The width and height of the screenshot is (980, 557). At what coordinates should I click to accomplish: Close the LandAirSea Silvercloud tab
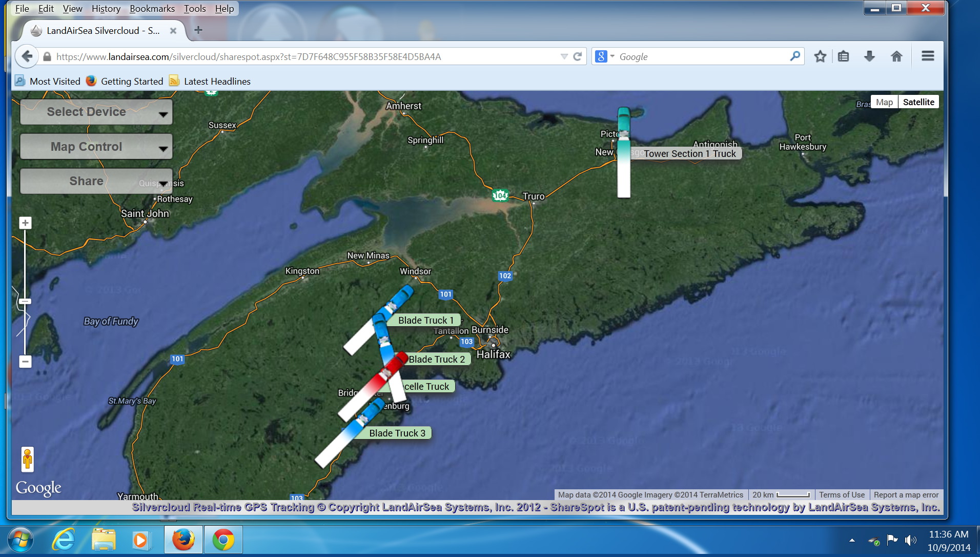173,31
